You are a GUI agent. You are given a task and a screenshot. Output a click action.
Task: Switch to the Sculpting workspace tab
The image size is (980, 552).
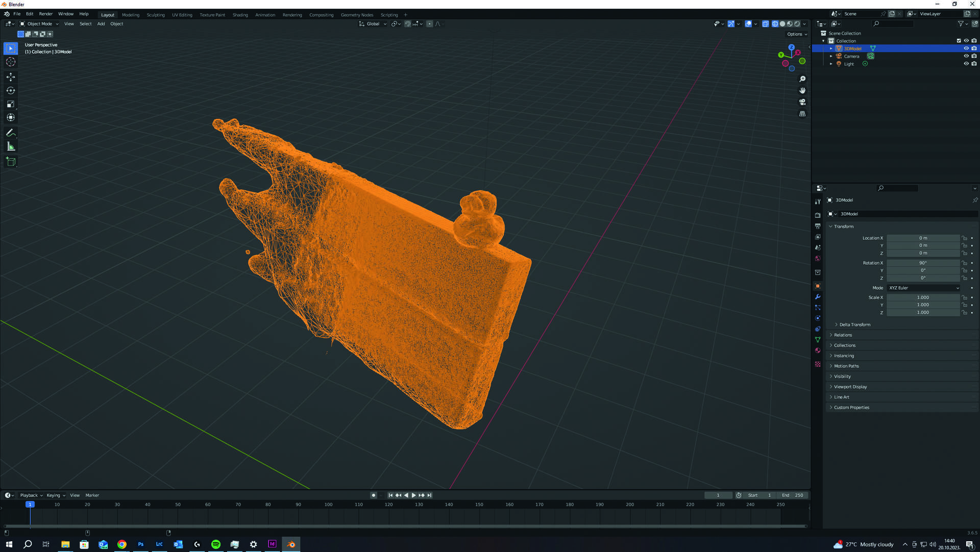[156, 15]
